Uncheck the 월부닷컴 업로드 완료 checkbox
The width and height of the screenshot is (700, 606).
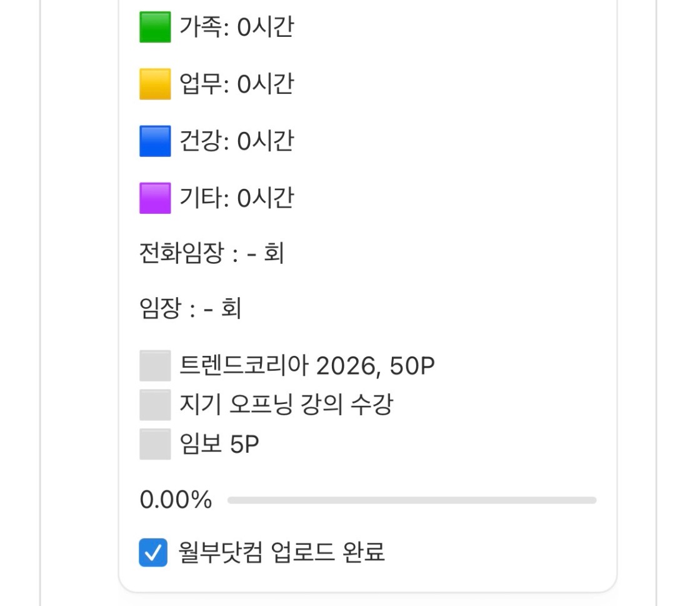(x=153, y=552)
